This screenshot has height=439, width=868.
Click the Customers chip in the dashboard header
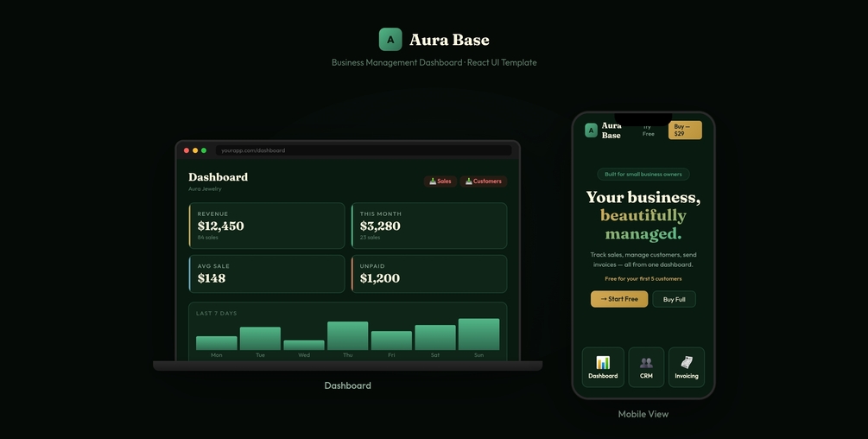tap(484, 181)
